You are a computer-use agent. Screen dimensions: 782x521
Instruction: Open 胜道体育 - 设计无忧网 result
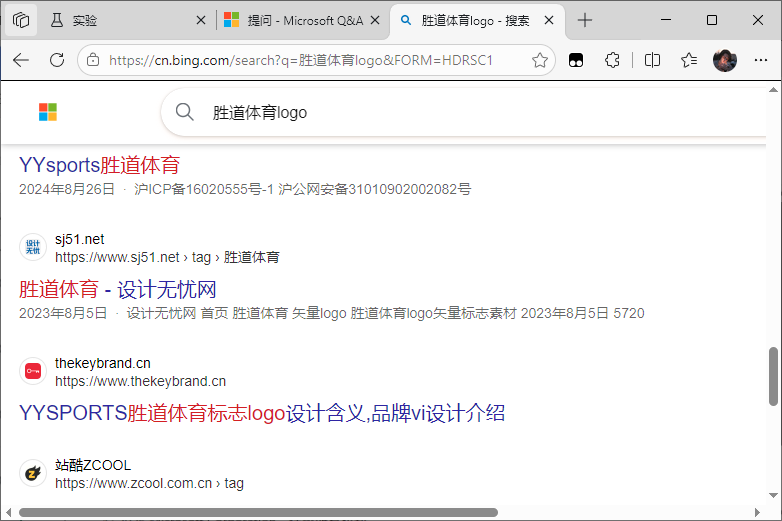pyautogui.click(x=118, y=289)
